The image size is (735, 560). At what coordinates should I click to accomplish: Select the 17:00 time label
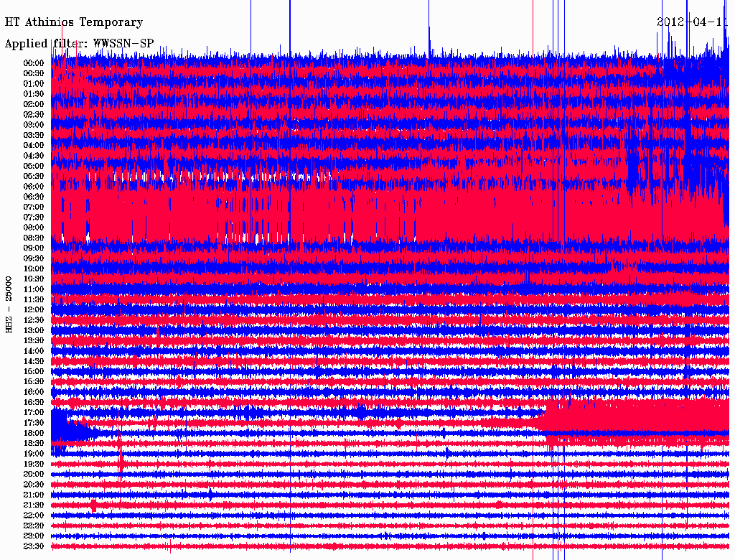tap(34, 412)
